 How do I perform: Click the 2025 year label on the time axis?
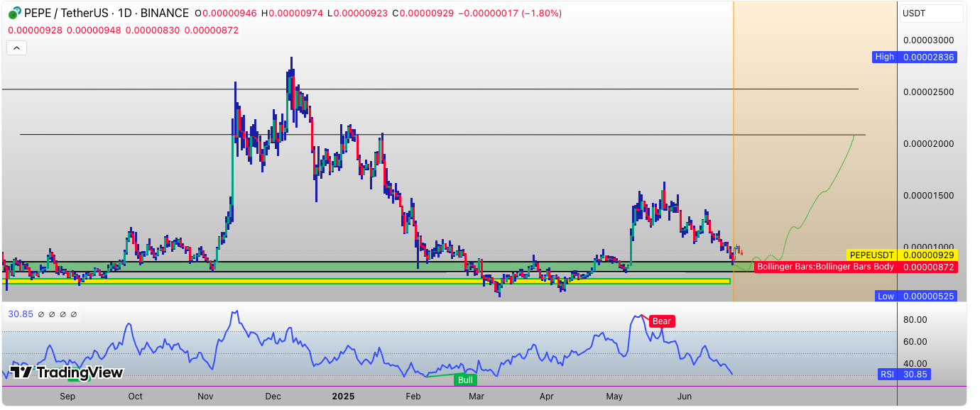(343, 397)
